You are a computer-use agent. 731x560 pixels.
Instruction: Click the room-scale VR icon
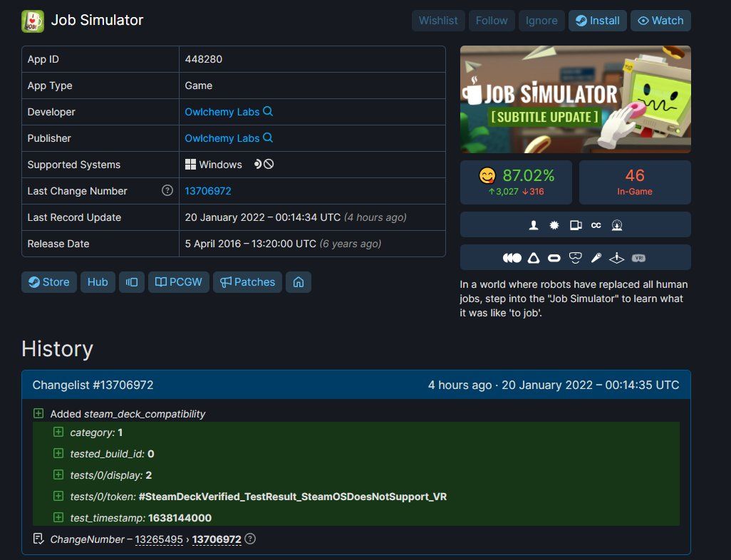pyautogui.click(x=617, y=258)
